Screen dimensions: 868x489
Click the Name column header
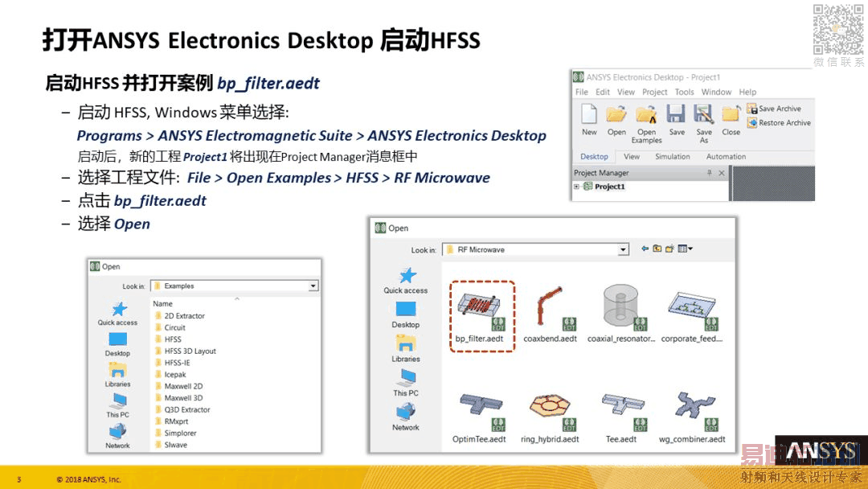(162, 303)
